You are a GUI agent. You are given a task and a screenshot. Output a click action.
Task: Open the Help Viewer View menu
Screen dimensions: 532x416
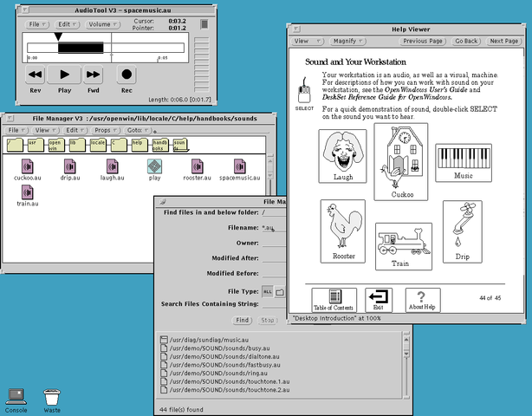pyautogui.click(x=308, y=41)
